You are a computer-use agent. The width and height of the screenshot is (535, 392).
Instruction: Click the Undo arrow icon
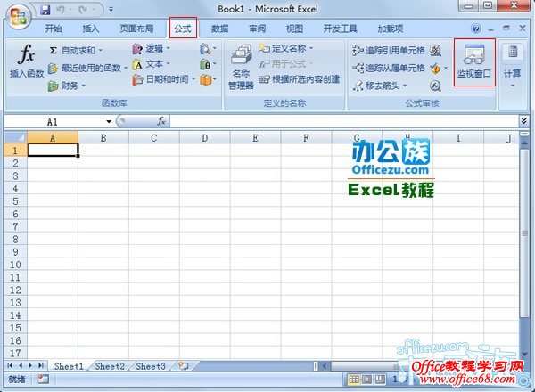point(61,10)
